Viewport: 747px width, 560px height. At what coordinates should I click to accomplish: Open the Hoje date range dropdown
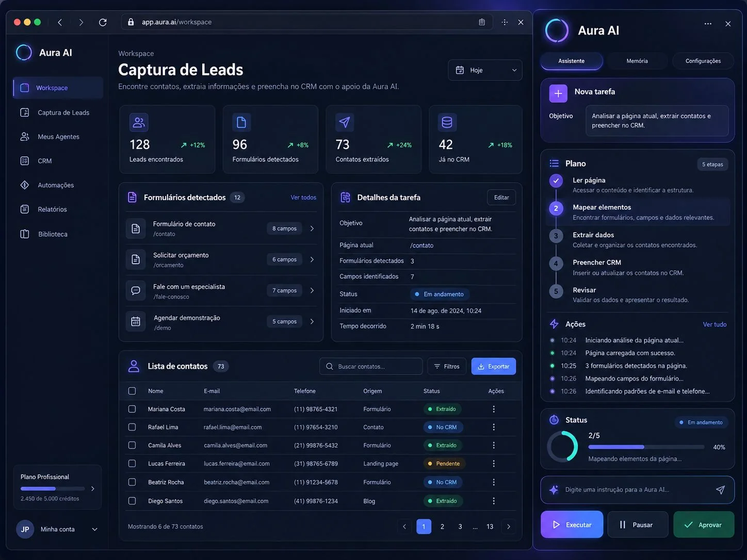click(485, 70)
